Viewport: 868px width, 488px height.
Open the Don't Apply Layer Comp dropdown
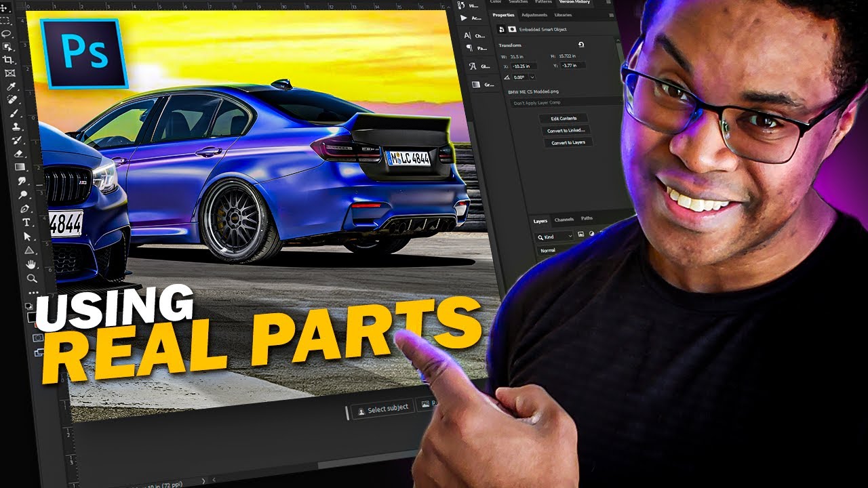(566, 102)
